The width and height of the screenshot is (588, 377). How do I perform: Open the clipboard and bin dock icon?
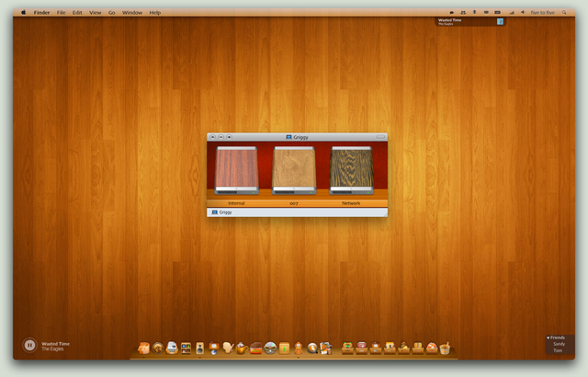(326, 348)
